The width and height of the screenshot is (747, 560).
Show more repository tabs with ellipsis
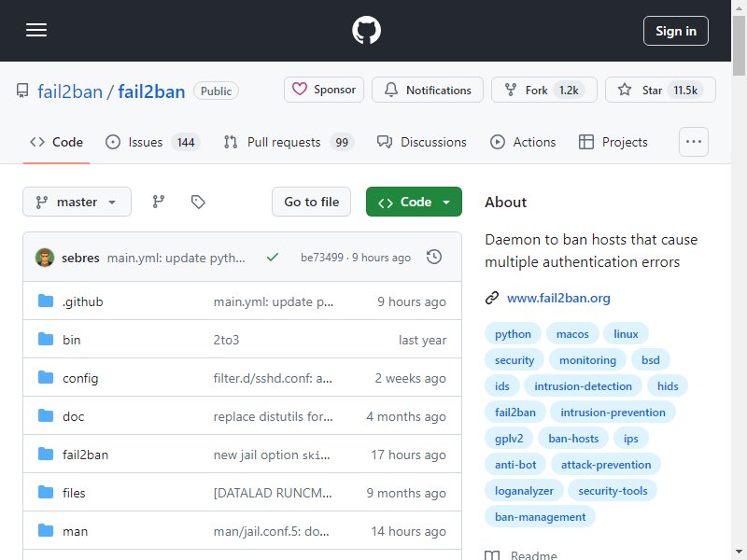click(693, 142)
